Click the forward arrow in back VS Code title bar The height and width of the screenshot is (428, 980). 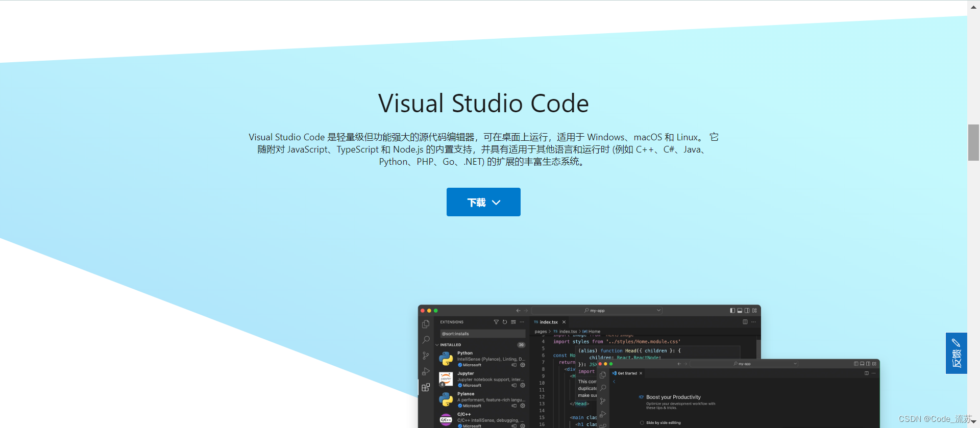pos(526,310)
